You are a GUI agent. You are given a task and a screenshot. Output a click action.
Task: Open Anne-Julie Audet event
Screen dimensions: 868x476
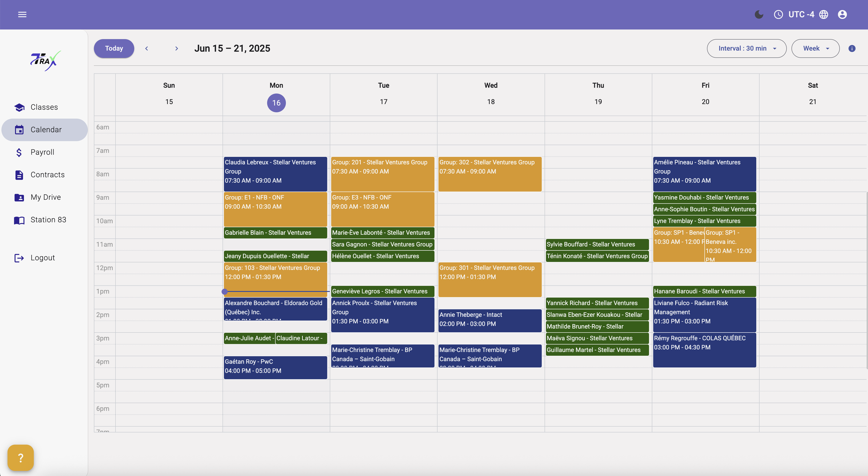(249, 338)
